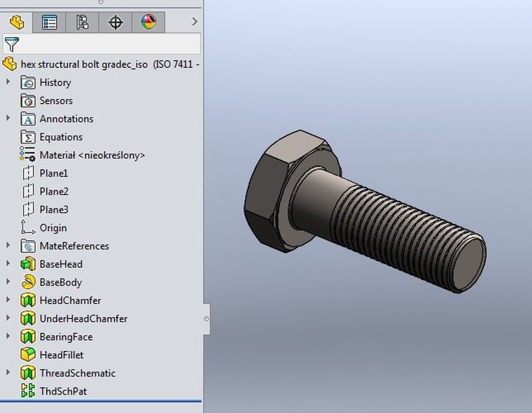Expand the BaseBody feature

coord(8,281)
